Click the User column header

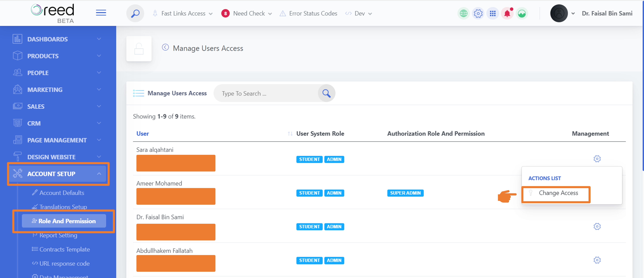tap(143, 134)
